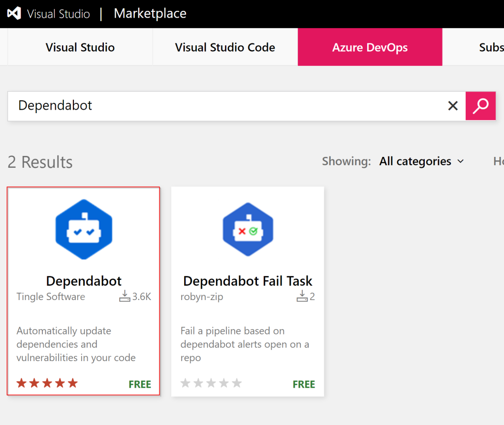Image resolution: width=504 pixels, height=425 pixels.
Task: Expand the partially visible dropdown at top right
Action: (499, 161)
